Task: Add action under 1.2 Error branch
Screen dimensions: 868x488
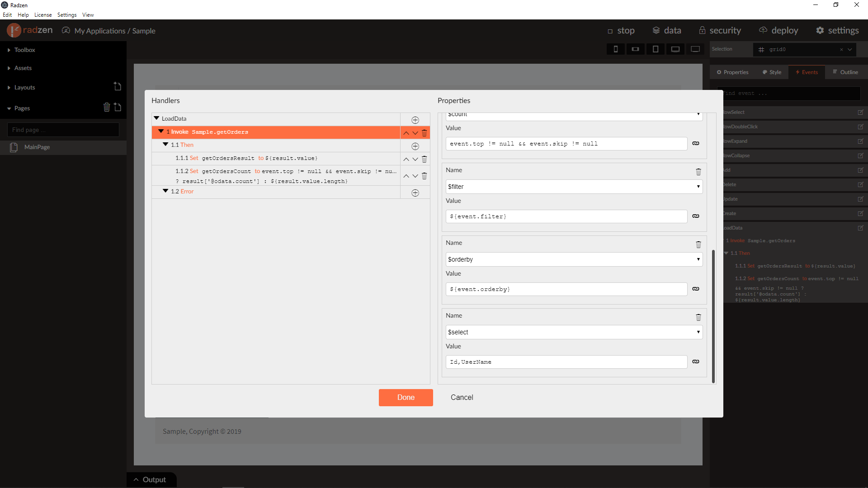Action: [415, 193]
